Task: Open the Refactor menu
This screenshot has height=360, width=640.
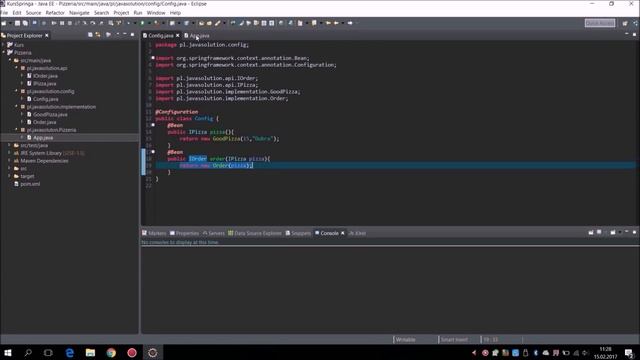Action: (55, 13)
